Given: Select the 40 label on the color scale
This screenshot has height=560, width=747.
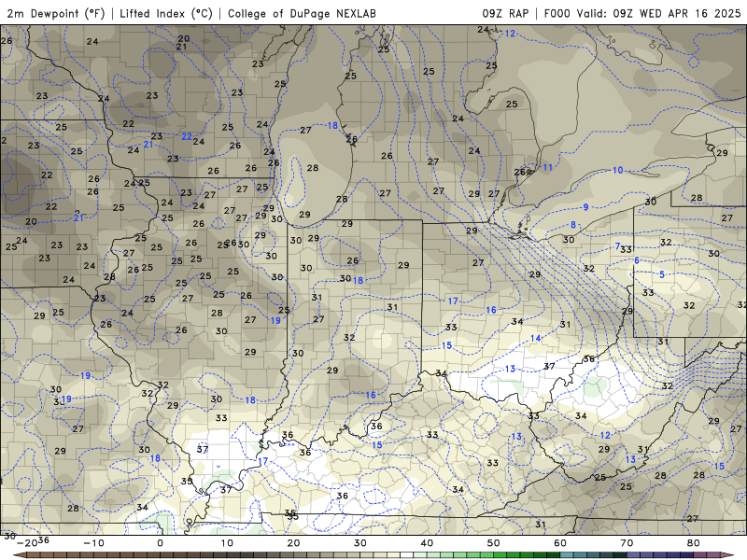Looking at the screenshot, I should (427, 543).
